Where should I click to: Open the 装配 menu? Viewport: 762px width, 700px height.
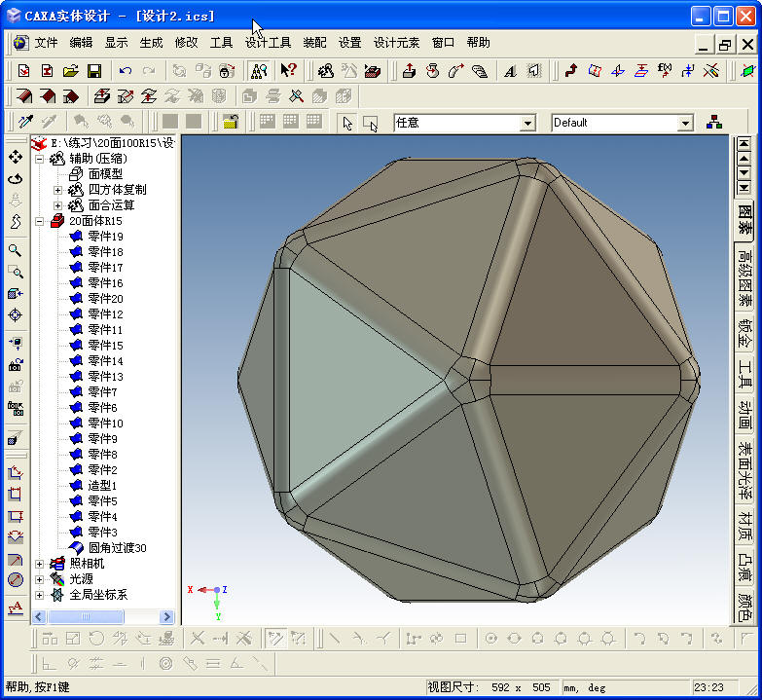tap(315, 43)
